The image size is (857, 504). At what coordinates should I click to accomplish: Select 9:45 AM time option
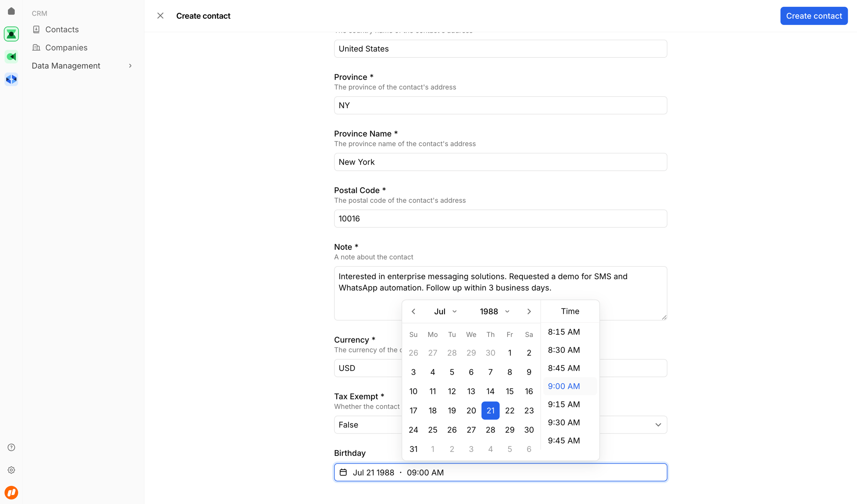pos(570,440)
